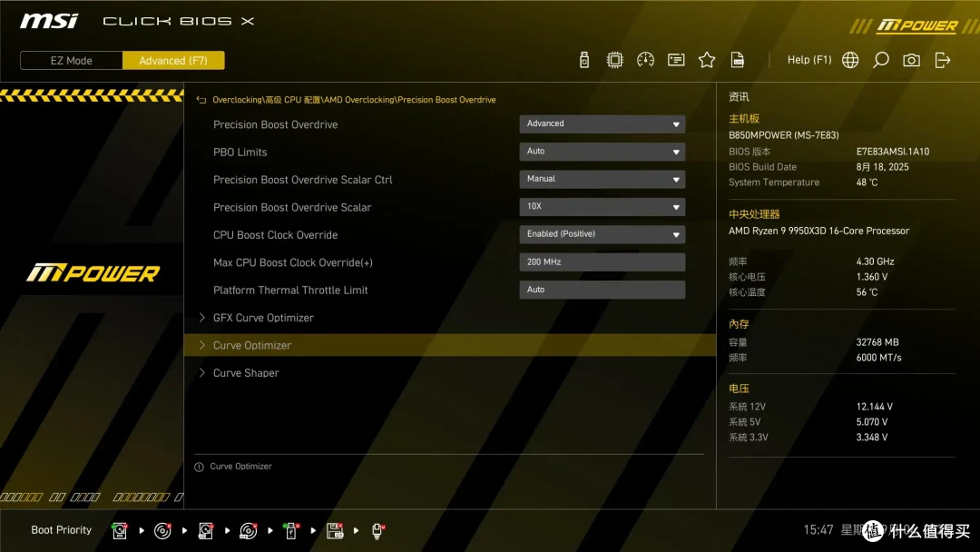Click the exit icon in top toolbar
Screen dimensions: 980x552
click(943, 60)
